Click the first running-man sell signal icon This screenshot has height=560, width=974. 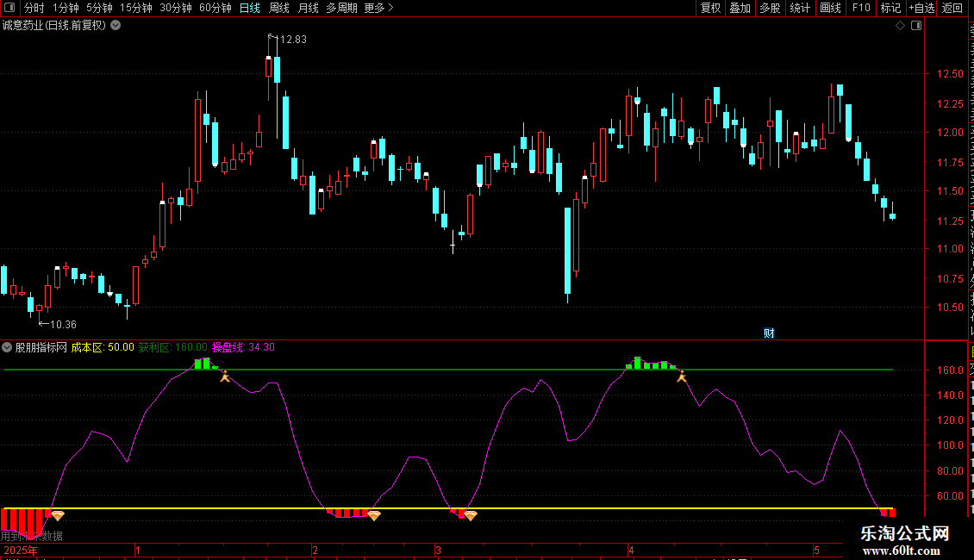tap(225, 376)
